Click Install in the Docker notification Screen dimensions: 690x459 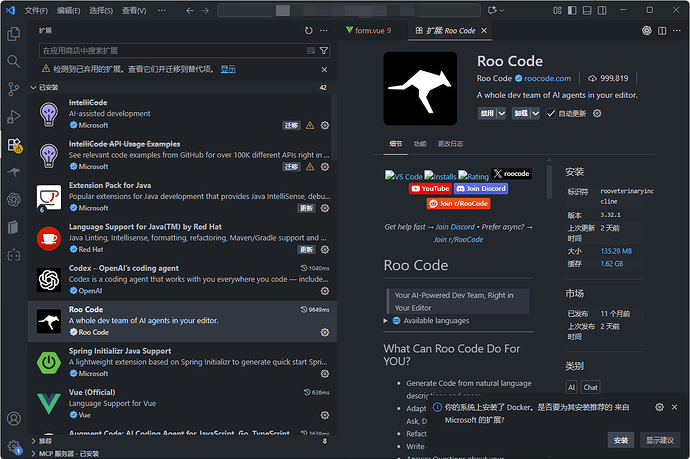621,440
